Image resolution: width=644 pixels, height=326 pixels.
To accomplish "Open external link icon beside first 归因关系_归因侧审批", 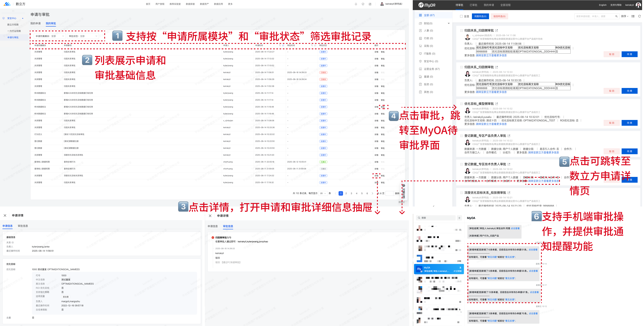I will pos(497,31).
